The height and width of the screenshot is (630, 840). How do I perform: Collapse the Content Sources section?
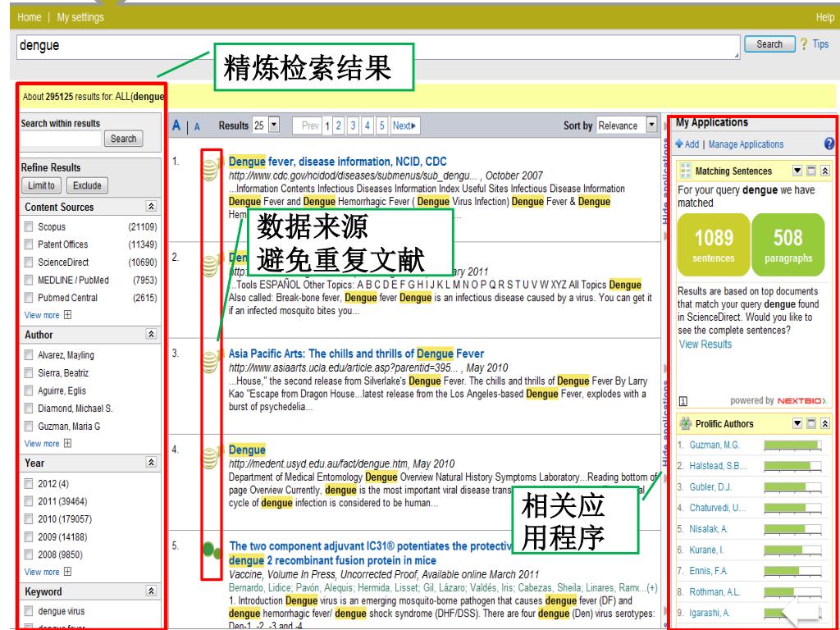coord(151,206)
